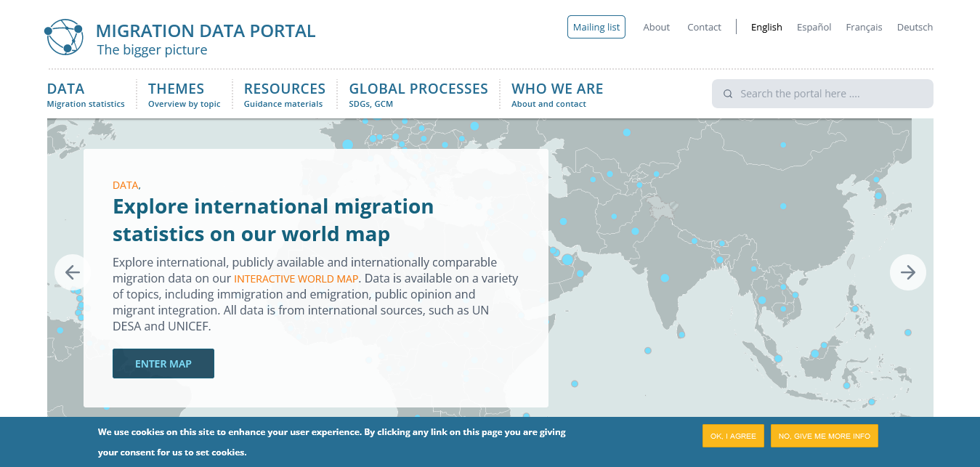Click the Mailing list button
Image resolution: width=980 pixels, height=467 pixels.
coord(596,27)
